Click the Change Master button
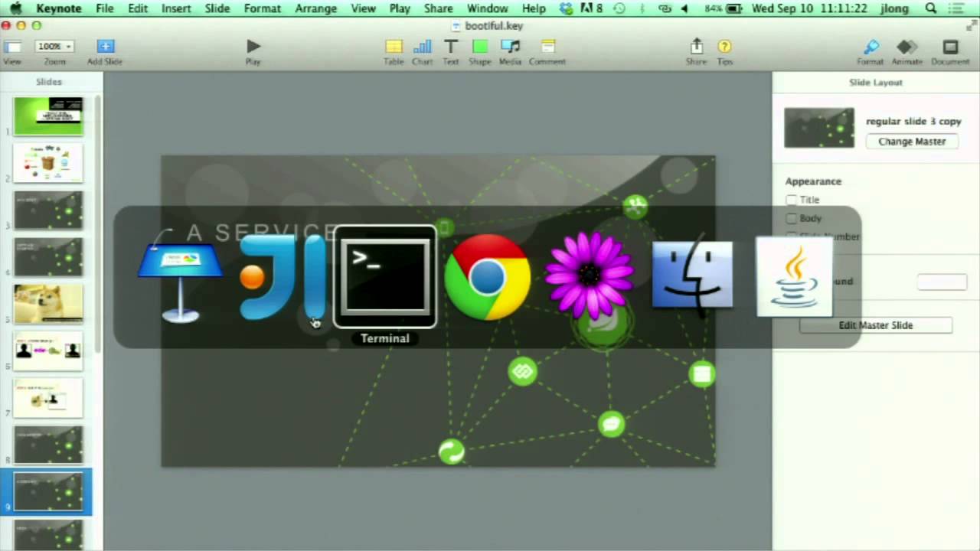The height and width of the screenshot is (551, 980). coord(912,142)
